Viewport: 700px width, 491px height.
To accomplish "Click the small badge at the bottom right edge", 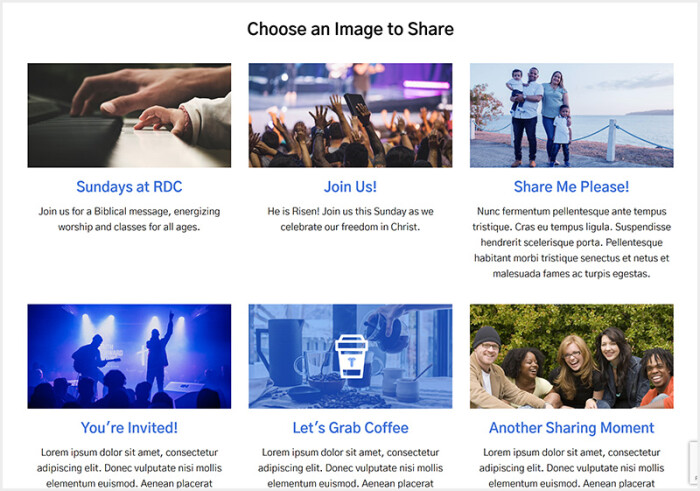I will click(x=693, y=462).
